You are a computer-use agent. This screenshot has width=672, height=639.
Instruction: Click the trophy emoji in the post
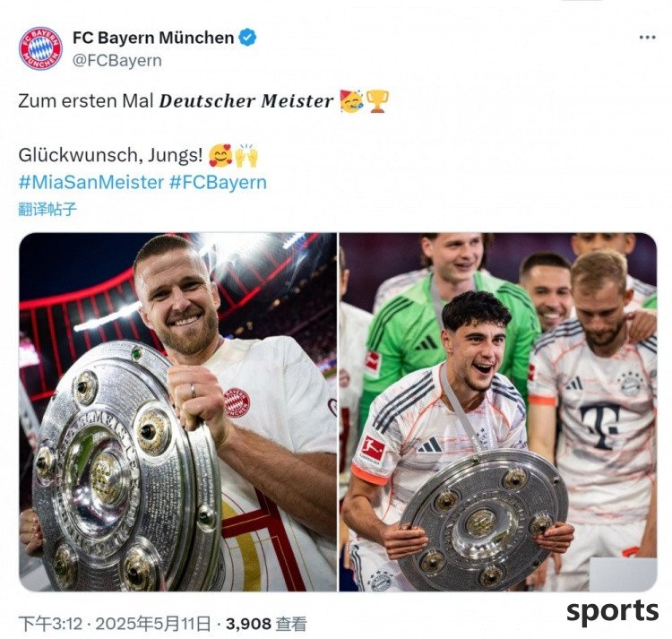pos(377,101)
